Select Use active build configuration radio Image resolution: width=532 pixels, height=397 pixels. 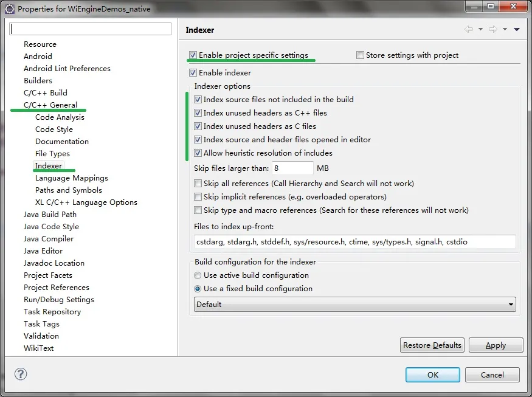pos(198,275)
